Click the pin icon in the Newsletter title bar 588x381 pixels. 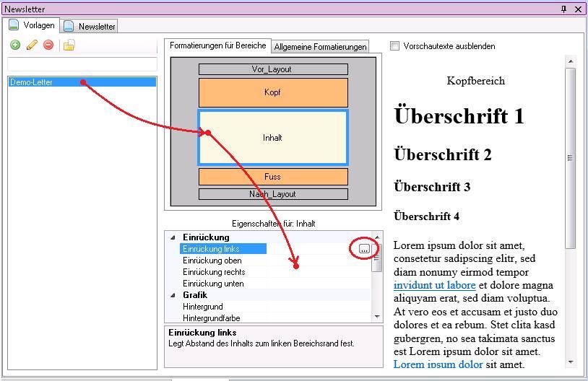(x=563, y=9)
